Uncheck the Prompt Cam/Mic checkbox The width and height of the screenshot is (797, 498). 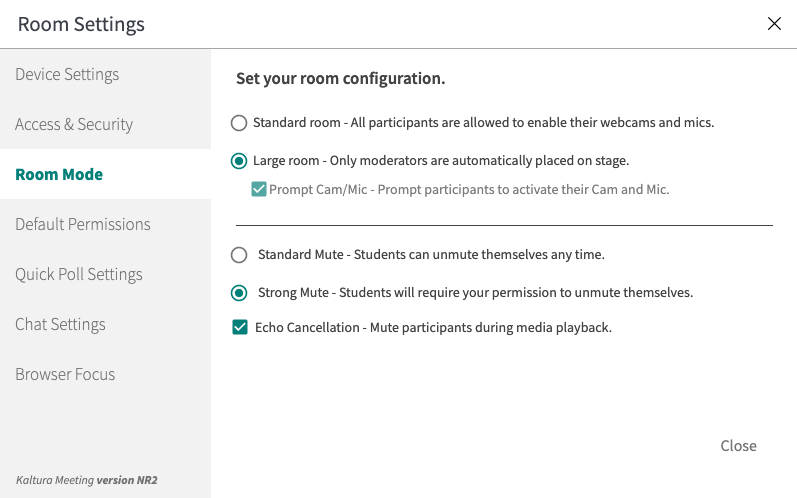[x=259, y=189]
